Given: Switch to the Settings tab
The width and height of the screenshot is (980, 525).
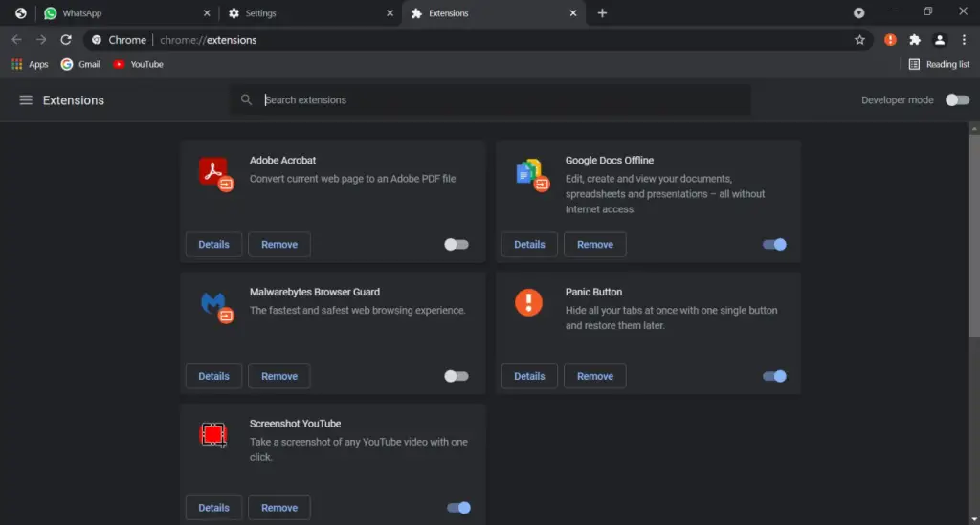Looking at the screenshot, I should click(x=309, y=13).
